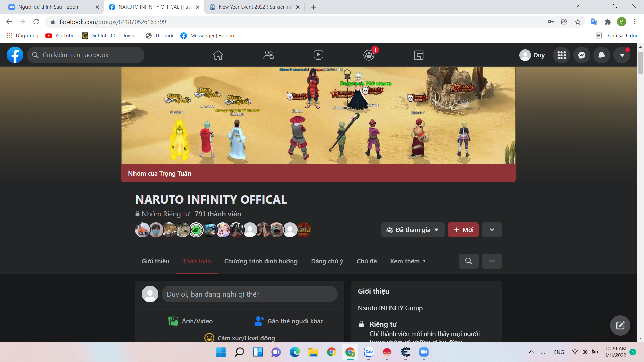This screenshot has height=362, width=644.
Task: Click Duy profile link in navbar
Action: coord(532,55)
